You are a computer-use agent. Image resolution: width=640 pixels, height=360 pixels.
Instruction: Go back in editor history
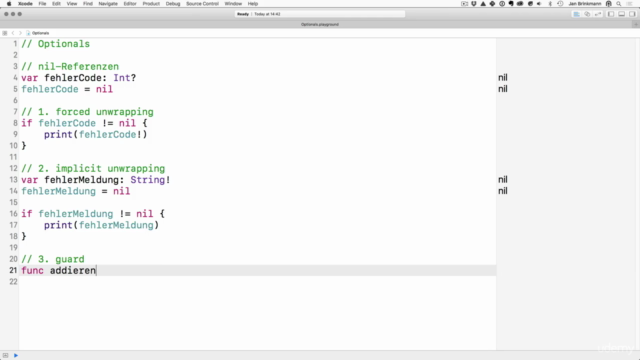[x=13, y=33]
